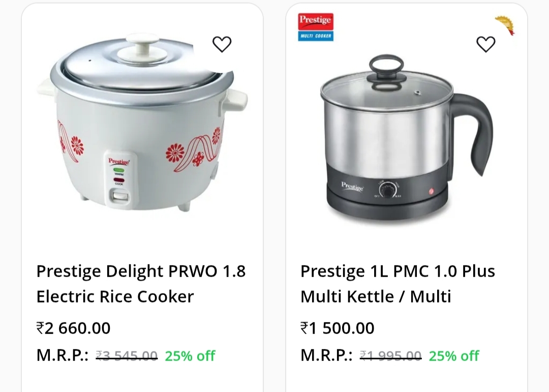Click the ₹1 500.00 price
Screen dimensions: 549x392
(337, 328)
